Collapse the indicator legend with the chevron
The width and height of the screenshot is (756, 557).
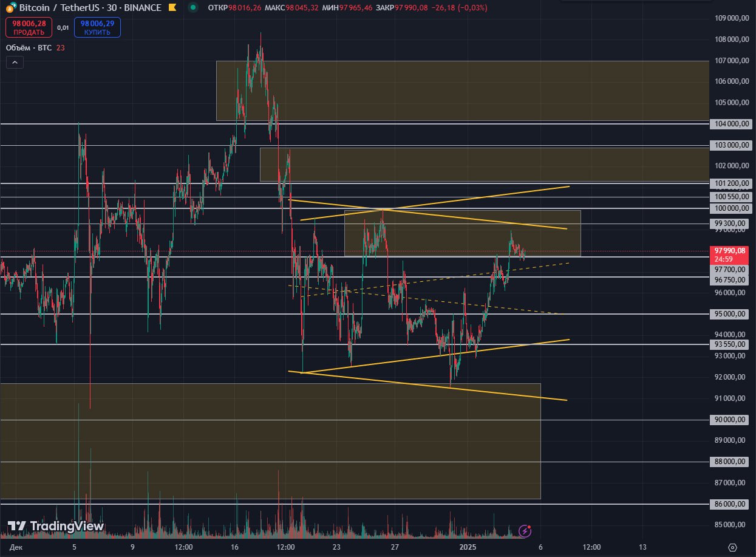click(x=15, y=62)
